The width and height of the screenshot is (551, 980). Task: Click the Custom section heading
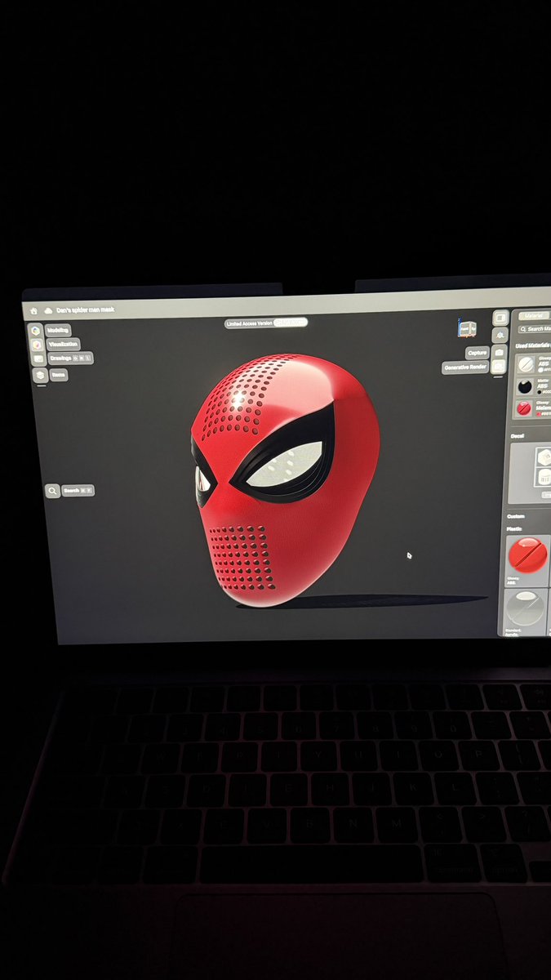[x=515, y=516]
